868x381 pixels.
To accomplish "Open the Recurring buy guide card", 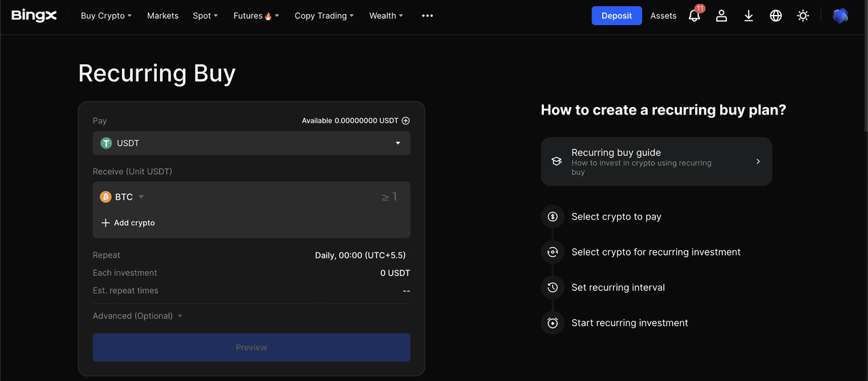I will tap(656, 161).
